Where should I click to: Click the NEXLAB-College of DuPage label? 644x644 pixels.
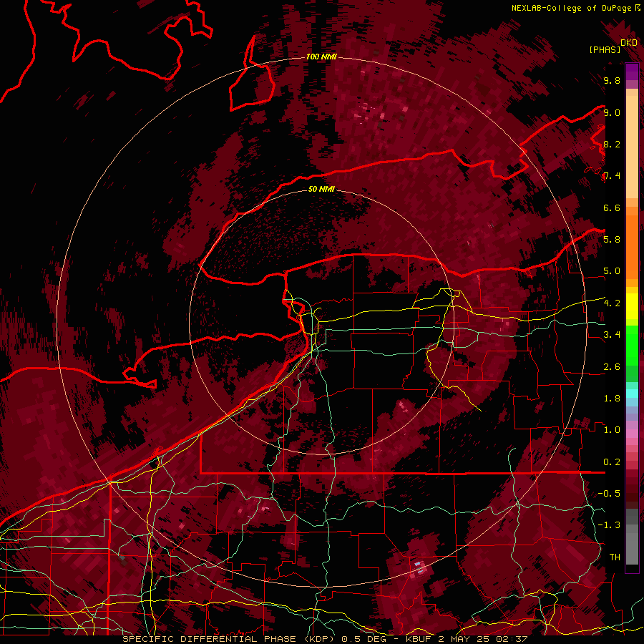click(x=571, y=8)
